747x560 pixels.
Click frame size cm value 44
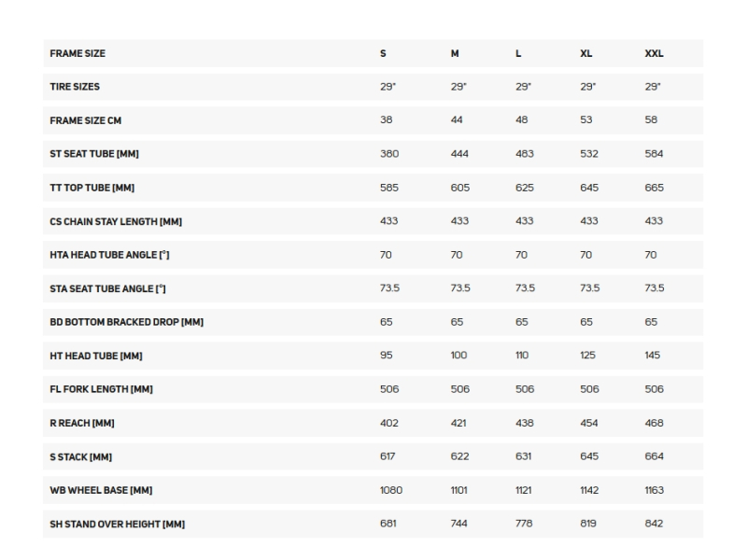[x=457, y=119]
